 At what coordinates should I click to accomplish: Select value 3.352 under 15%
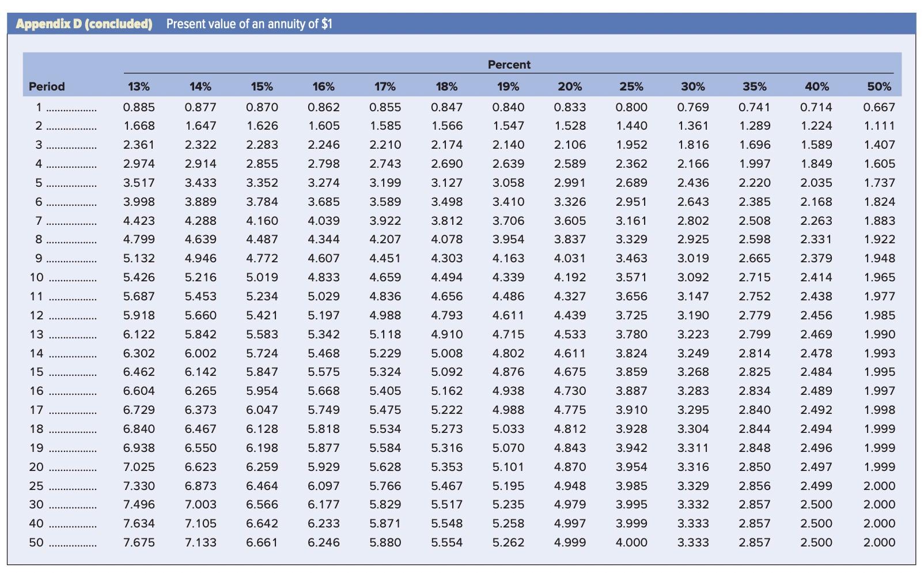[x=262, y=183]
